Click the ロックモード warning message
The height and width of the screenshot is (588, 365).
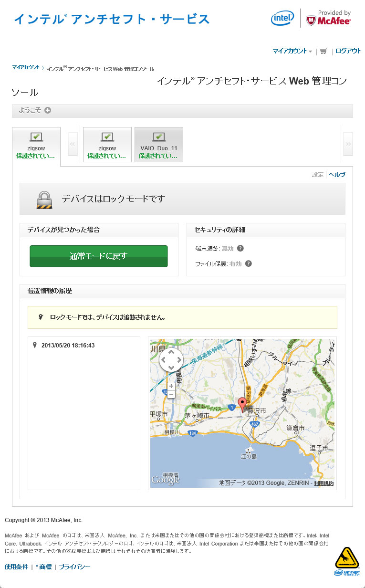182,317
